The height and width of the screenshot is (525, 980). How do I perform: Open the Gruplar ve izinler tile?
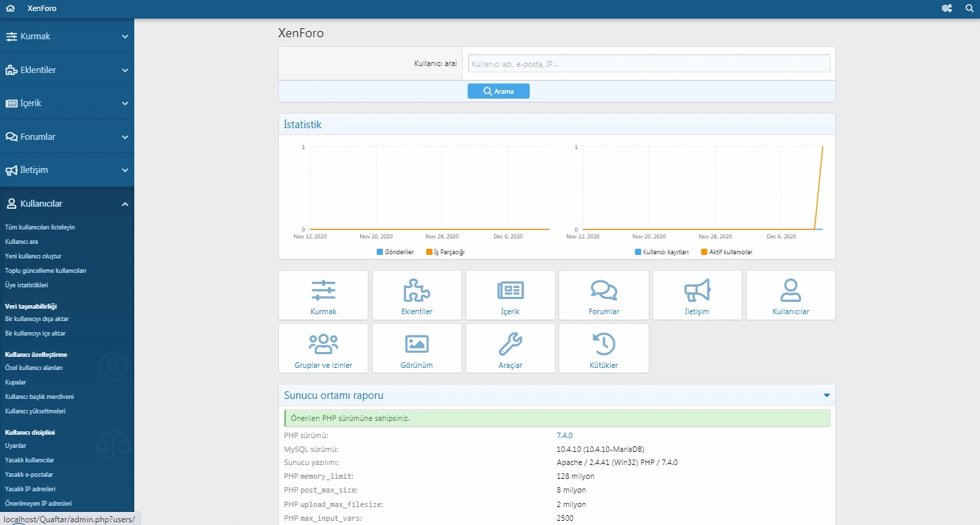324,348
